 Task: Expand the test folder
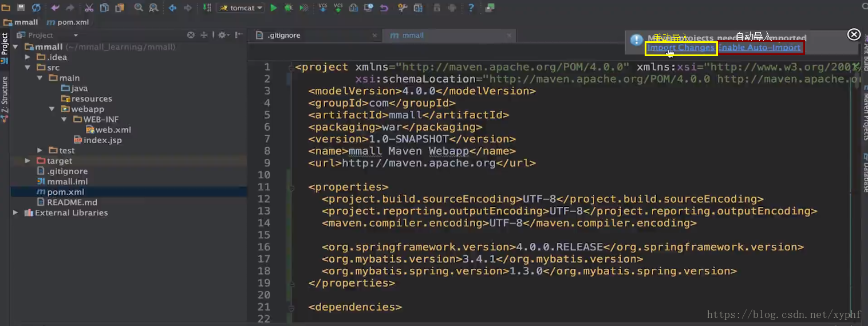[x=40, y=150]
